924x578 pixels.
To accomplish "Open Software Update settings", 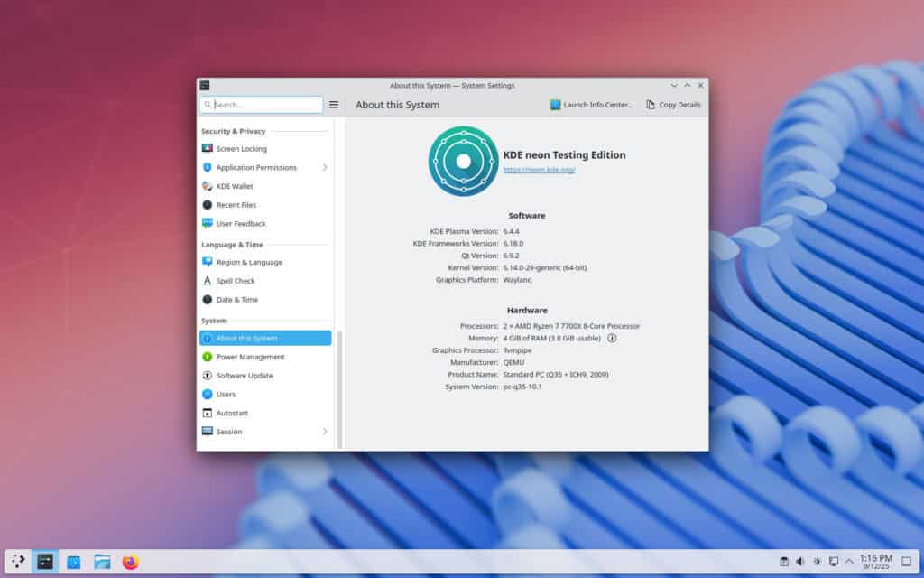I will [x=265, y=376].
